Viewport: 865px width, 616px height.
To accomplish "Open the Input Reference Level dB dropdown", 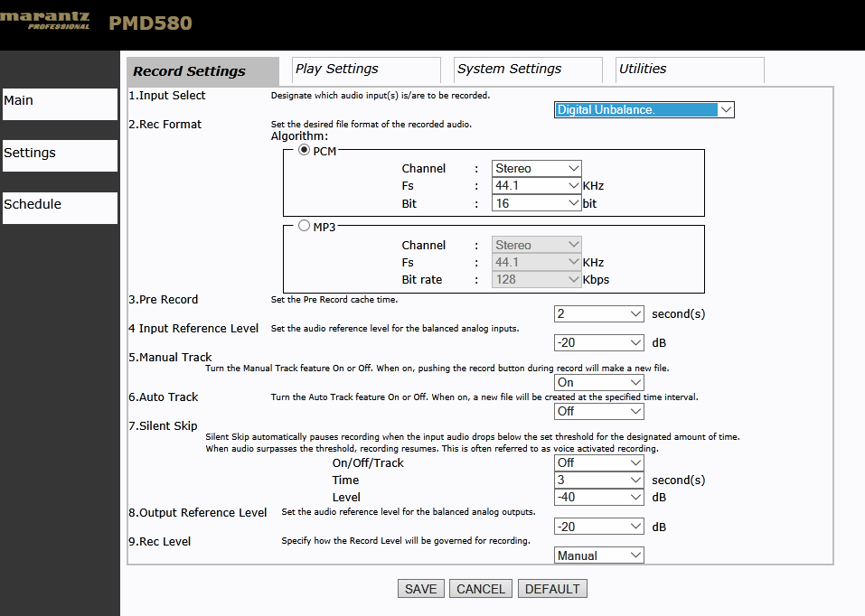I will click(598, 342).
